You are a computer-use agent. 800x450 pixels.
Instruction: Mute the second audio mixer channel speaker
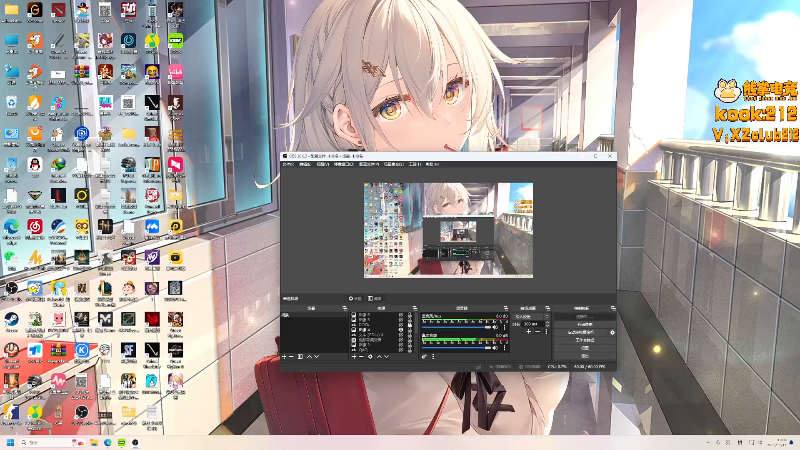click(495, 347)
